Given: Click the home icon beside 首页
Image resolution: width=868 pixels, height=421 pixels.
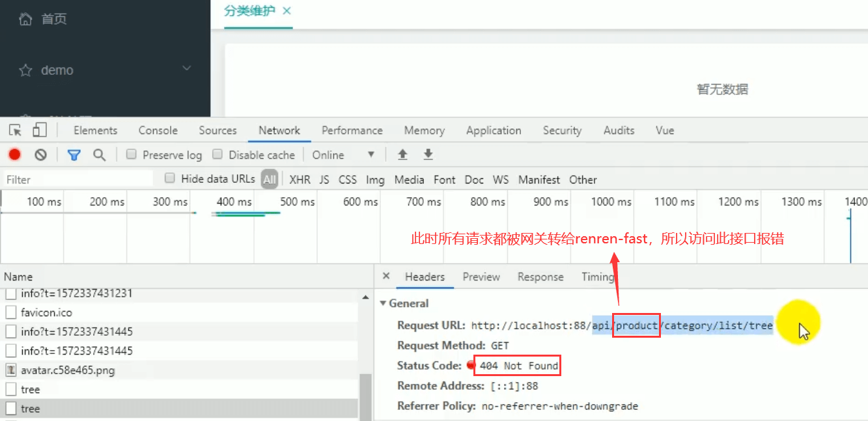Looking at the screenshot, I should [25, 19].
